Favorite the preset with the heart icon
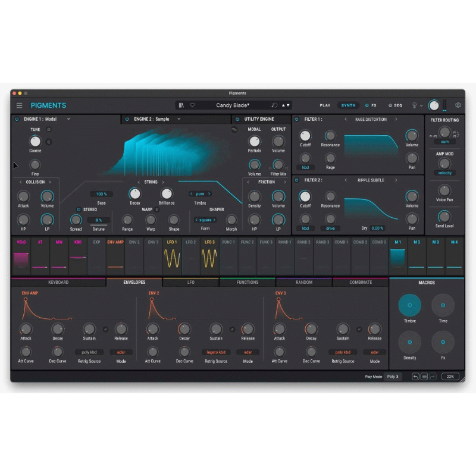This screenshot has height=476, width=476. click(x=192, y=105)
